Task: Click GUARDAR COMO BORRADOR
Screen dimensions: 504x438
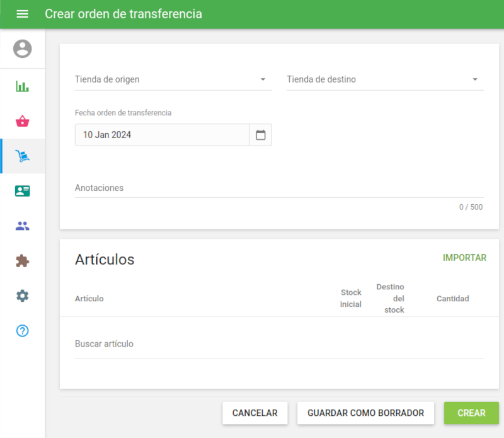Action: tap(365, 413)
